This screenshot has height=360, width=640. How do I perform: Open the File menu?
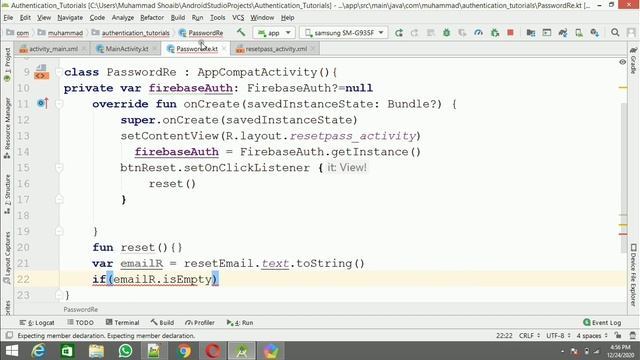pos(8,18)
